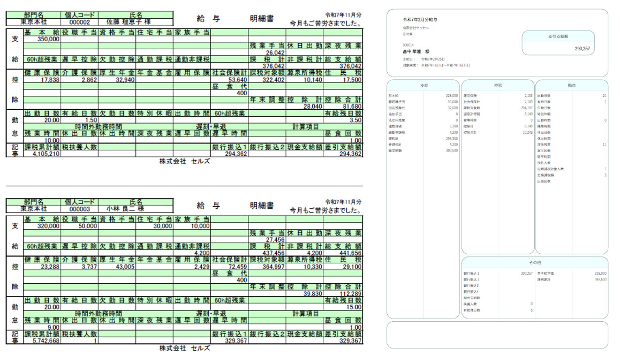Select the 控除合計 value 81,680
620x364 pixels.
[x=343, y=107]
